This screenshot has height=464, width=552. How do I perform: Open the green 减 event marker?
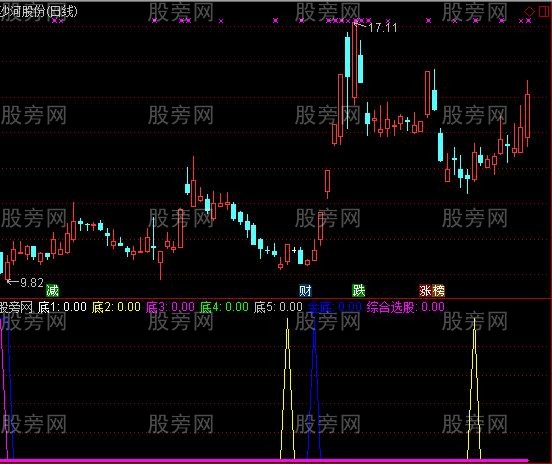pos(52,291)
